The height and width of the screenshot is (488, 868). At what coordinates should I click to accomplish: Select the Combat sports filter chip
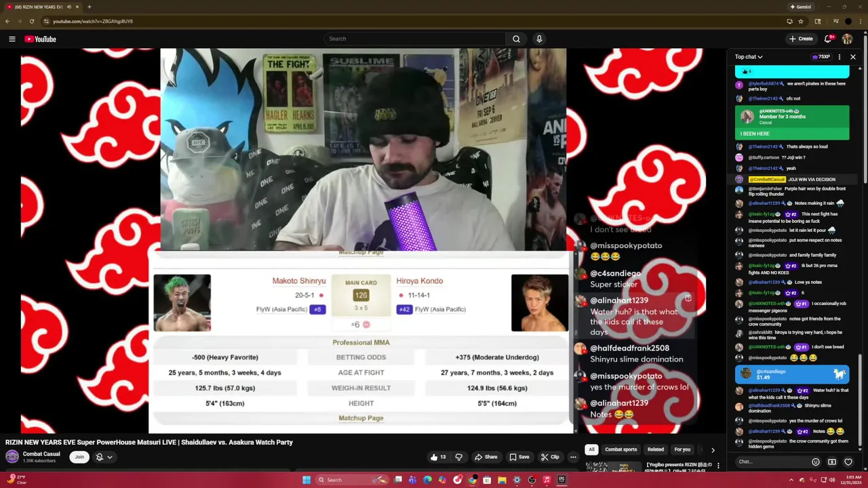(x=620, y=449)
